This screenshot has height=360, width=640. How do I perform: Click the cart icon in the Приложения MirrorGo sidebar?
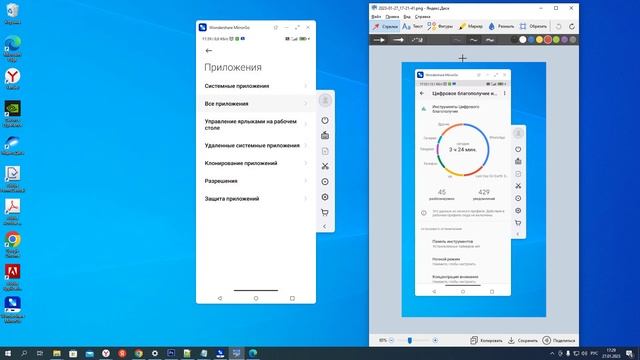click(x=325, y=212)
